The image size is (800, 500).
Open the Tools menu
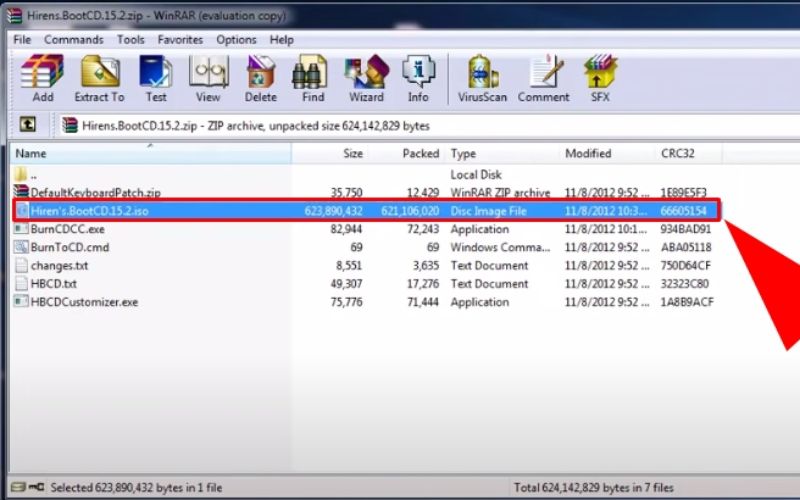(131, 40)
